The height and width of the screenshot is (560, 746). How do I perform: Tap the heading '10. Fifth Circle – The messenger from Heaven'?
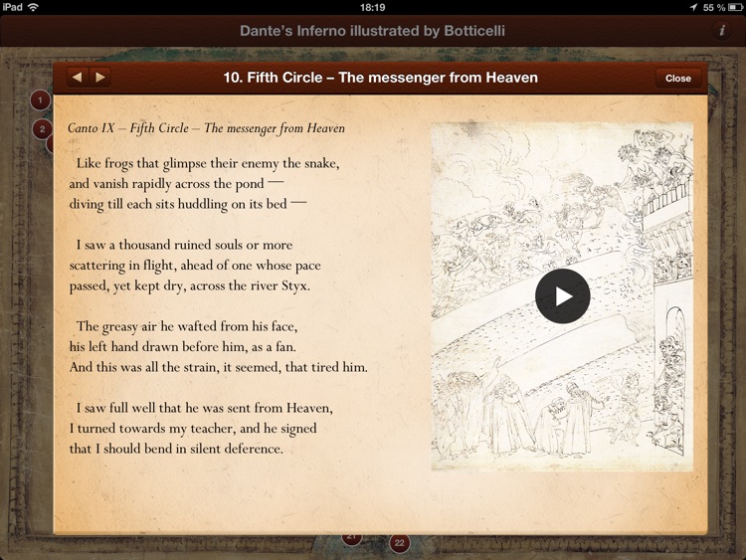(x=381, y=78)
